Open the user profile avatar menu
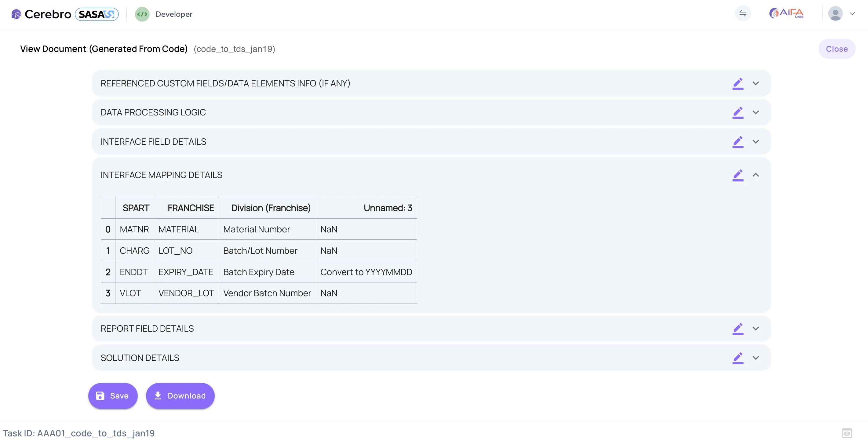Viewport: 868px width, 444px height. tap(836, 13)
